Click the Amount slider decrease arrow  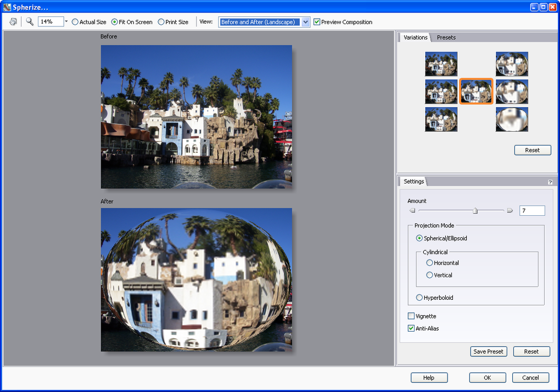[412, 210]
